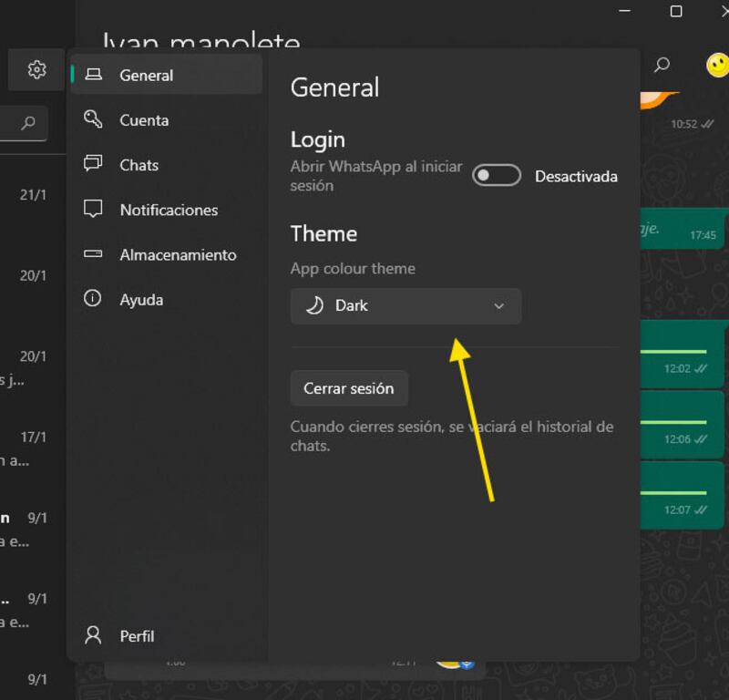Enable Abrir WhatsApp al iniciar sesión toggle
729x700 pixels.
[497, 176]
